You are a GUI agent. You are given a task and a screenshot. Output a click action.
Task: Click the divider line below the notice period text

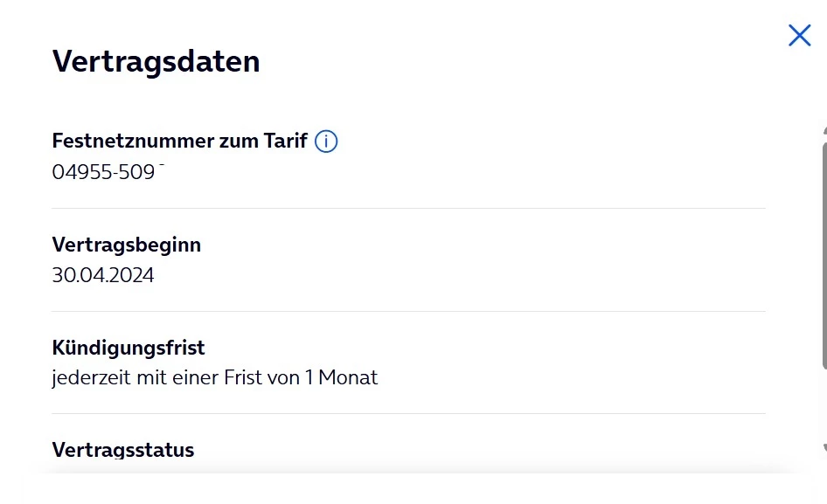tap(408, 414)
